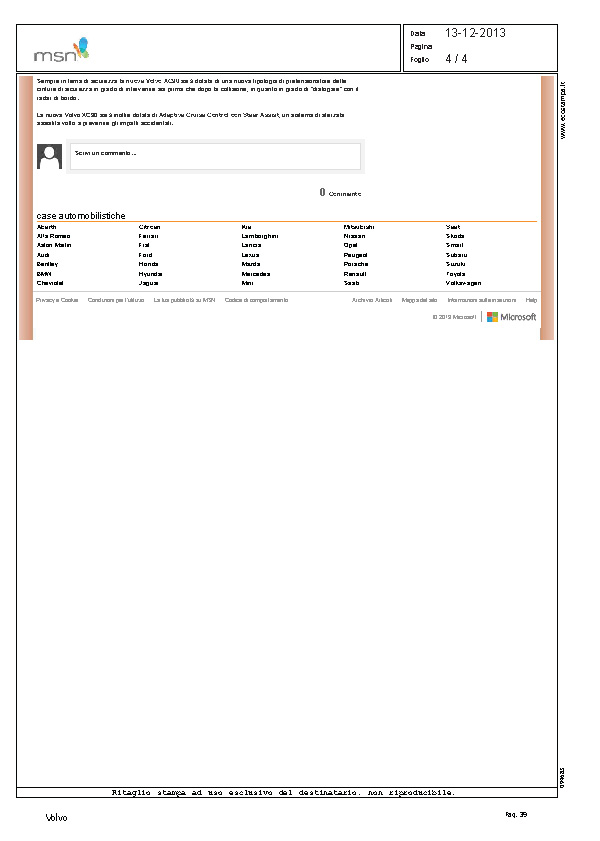Screen dimensions: 600x841
Task: Click the Toyota brand link
Action: (455, 273)
